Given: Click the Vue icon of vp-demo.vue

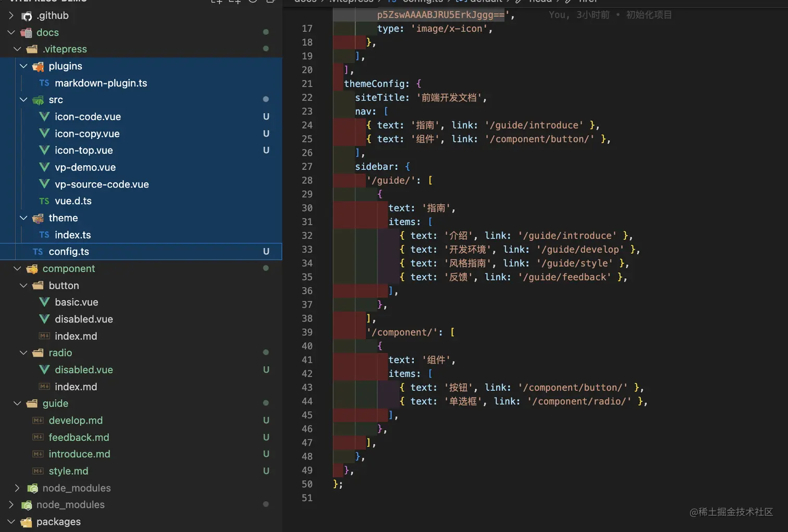Looking at the screenshot, I should pos(44,167).
